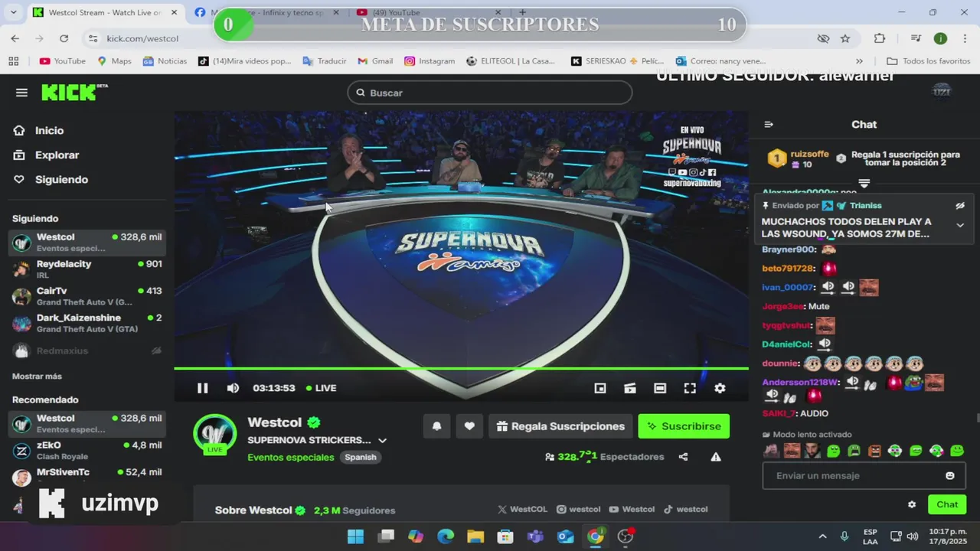Open Explorar in the sidebar
This screenshot has width=980, height=551.
pos(57,155)
